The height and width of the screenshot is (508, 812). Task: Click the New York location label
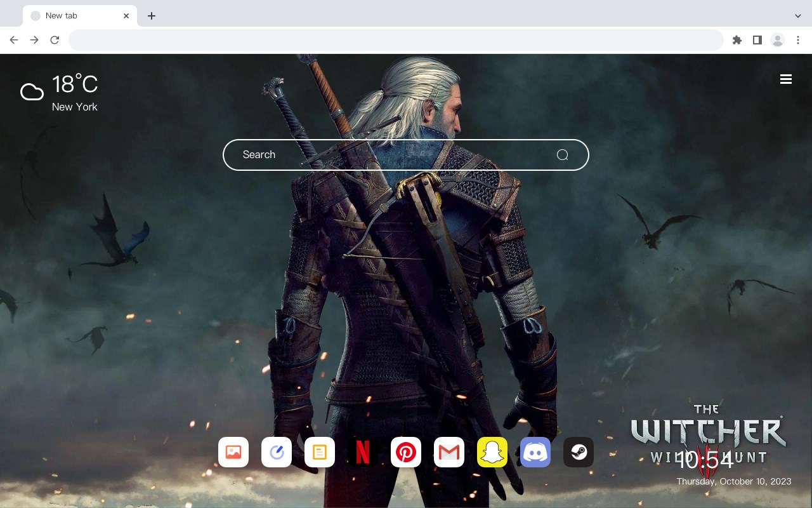coord(75,107)
